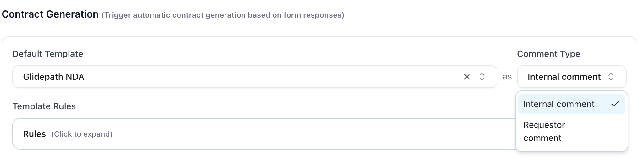The width and height of the screenshot is (644, 158).
Task: Click the "as" connector text
Action: [507, 77]
